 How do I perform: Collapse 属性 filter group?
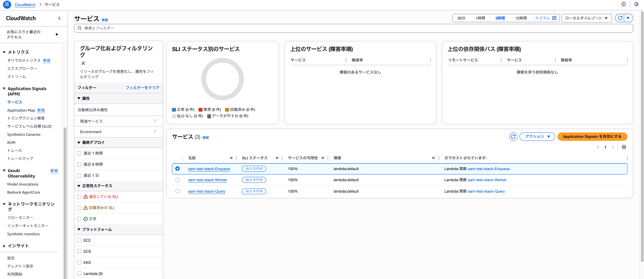[79, 98]
